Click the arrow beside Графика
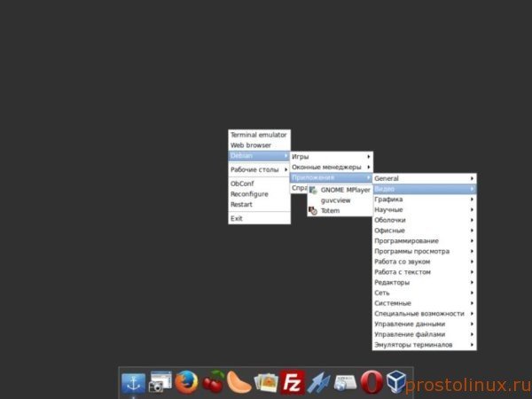Image resolution: width=532 pixels, height=399 pixels. (x=472, y=199)
